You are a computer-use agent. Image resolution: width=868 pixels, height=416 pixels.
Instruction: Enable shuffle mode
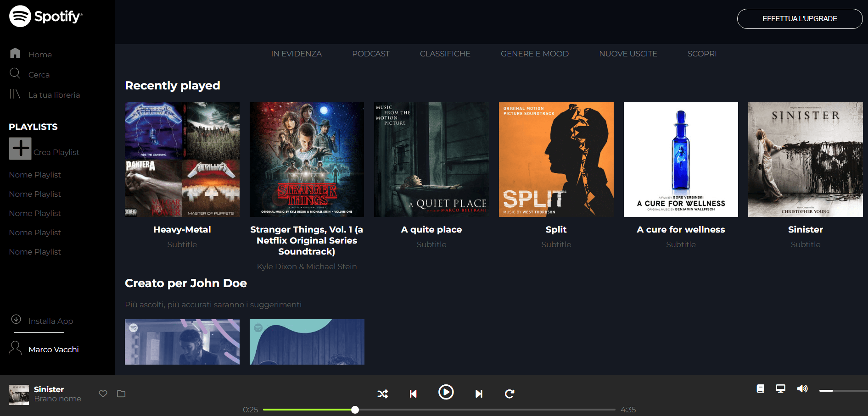point(383,394)
